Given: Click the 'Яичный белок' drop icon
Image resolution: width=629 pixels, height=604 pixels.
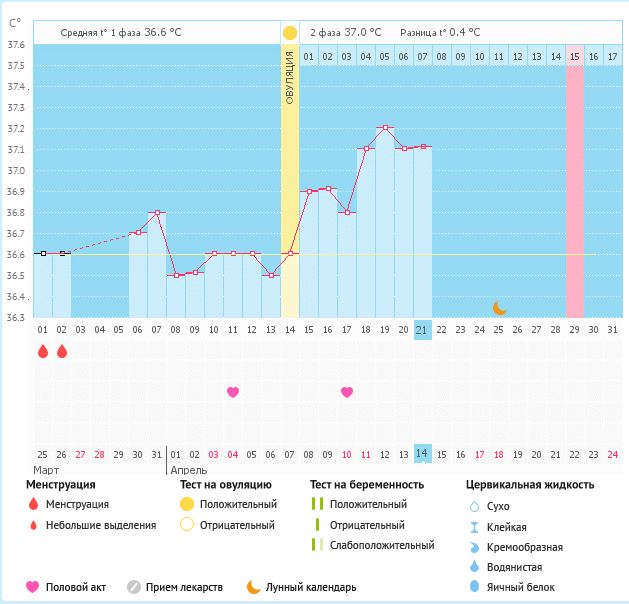Looking at the screenshot, I should point(475,587).
